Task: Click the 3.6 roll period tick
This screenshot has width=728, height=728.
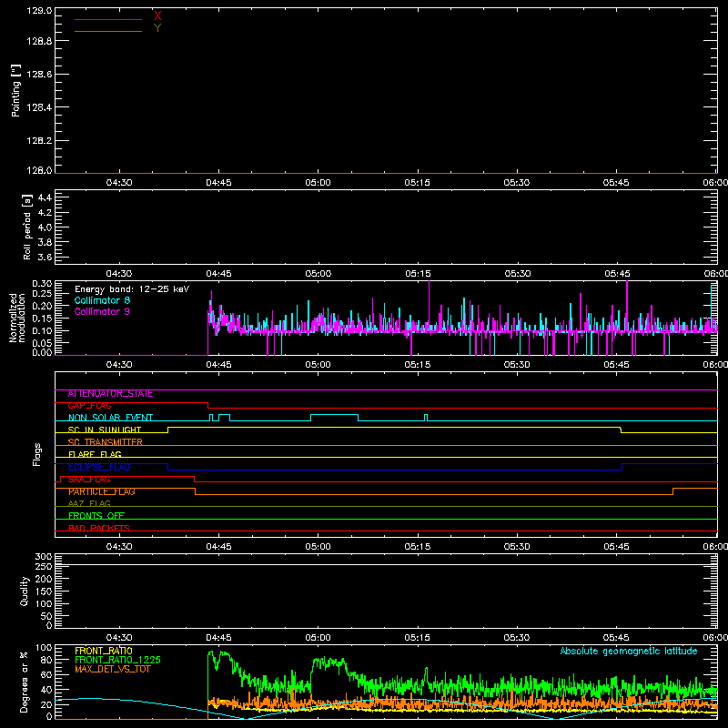Action: (45, 258)
